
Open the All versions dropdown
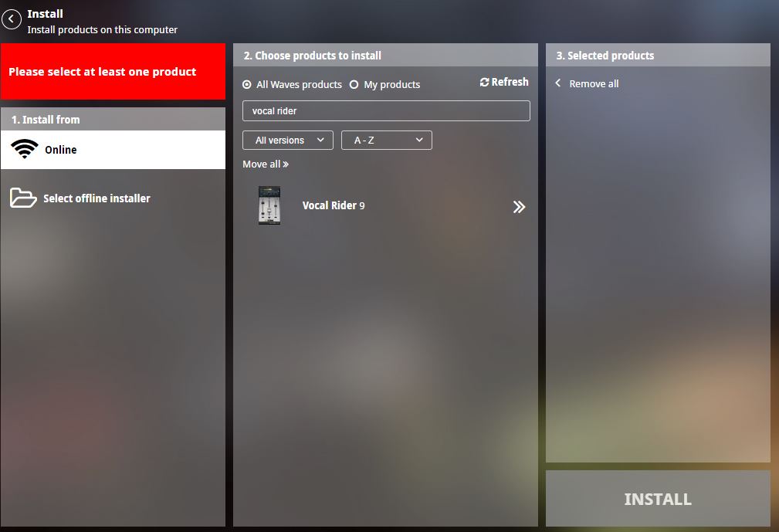288,140
